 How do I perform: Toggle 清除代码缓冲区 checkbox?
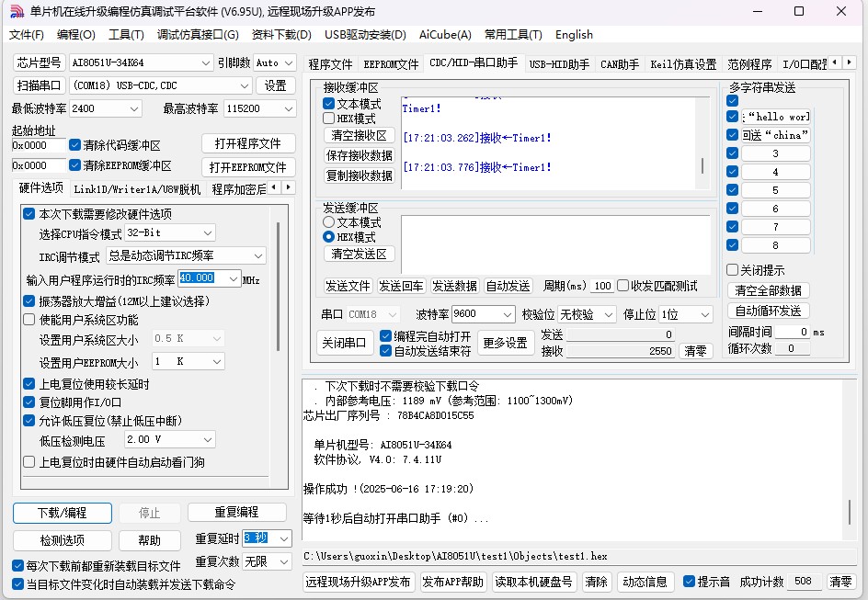point(74,145)
